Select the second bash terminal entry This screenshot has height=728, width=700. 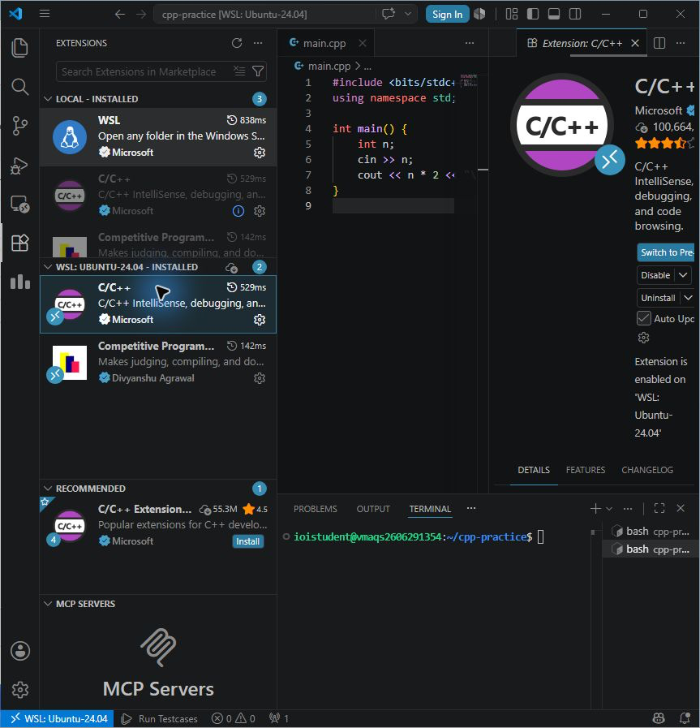coord(650,549)
